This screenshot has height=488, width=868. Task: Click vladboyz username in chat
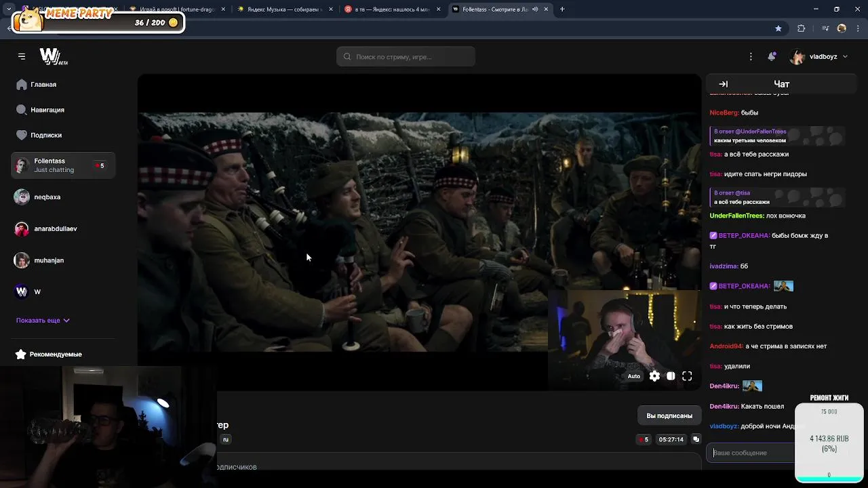[724, 426]
